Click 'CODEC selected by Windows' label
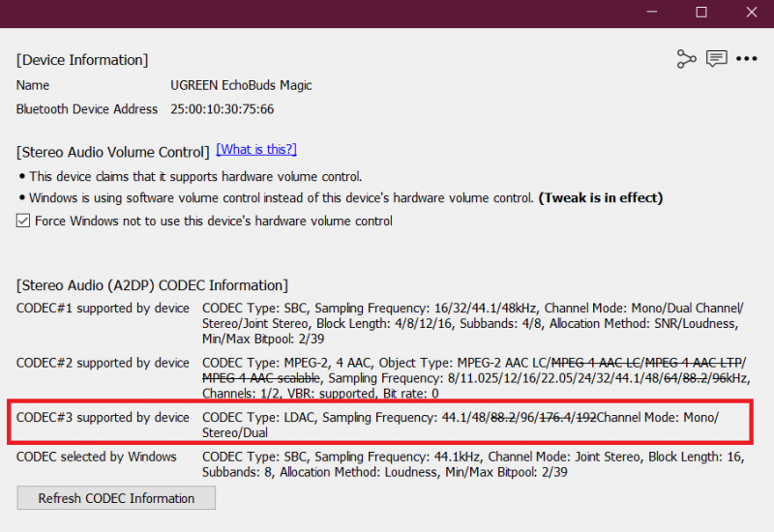This screenshot has height=532, width=774. 96,457
